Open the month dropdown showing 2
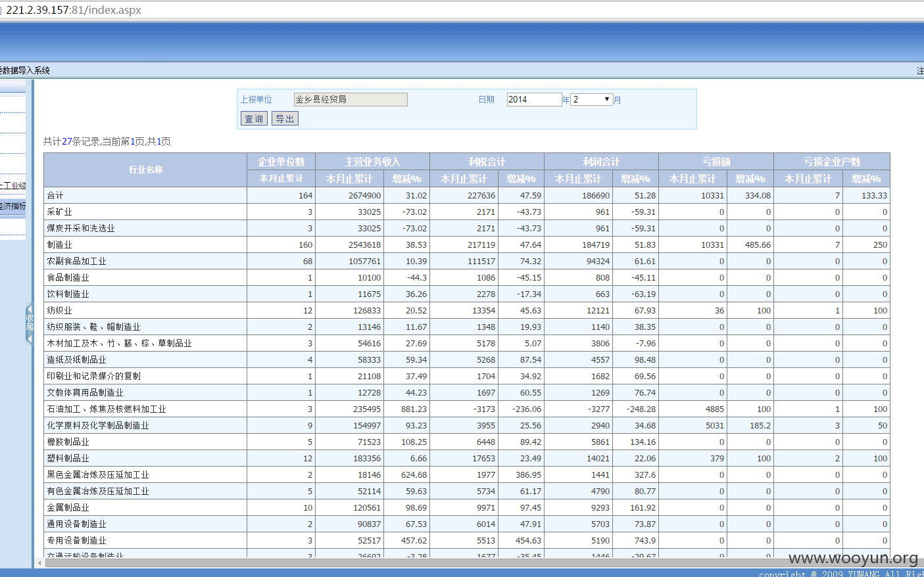Image resolution: width=924 pixels, height=577 pixels. click(x=591, y=99)
